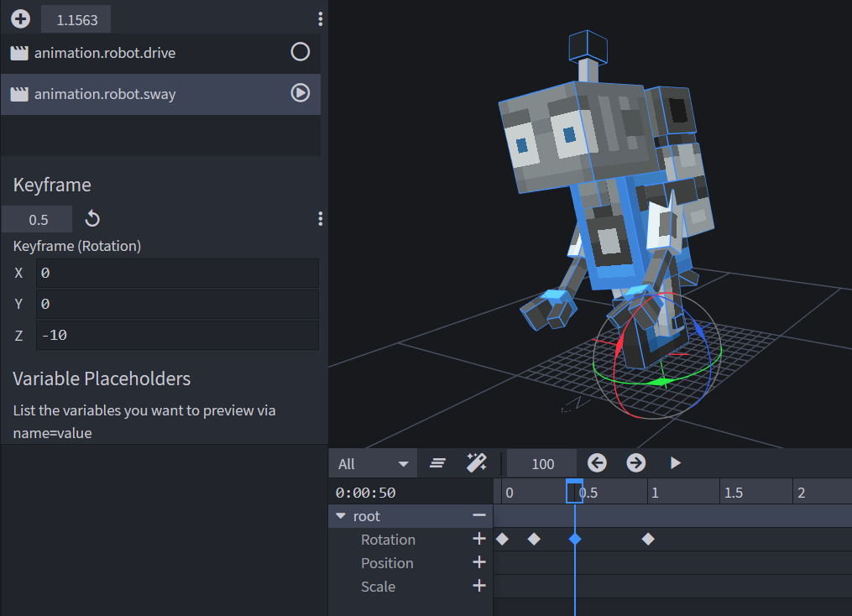This screenshot has height=616, width=852.
Task: Click the magic wand icon in the timeline toolbar
Action: pos(477,462)
